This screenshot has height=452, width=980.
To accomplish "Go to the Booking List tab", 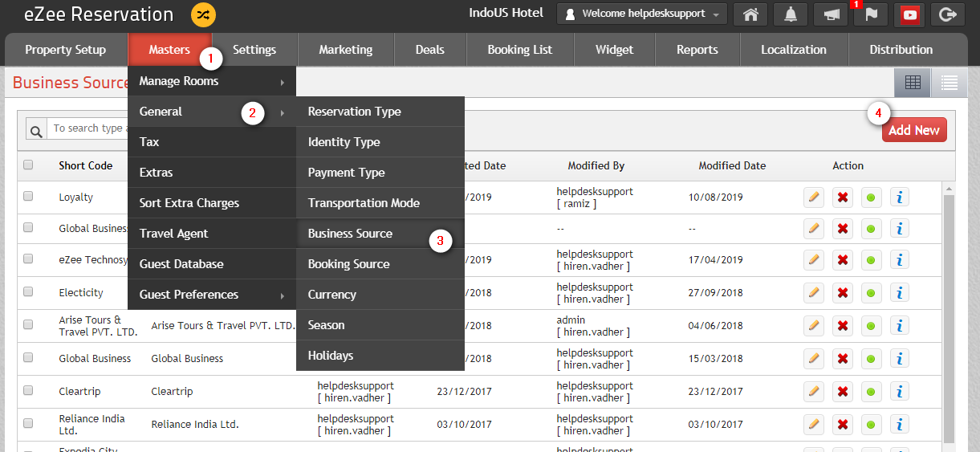I will (520, 50).
